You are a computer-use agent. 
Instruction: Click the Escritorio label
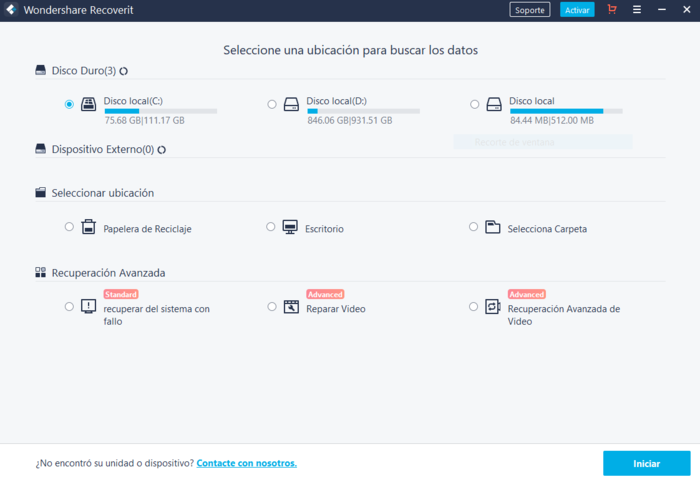coord(325,229)
